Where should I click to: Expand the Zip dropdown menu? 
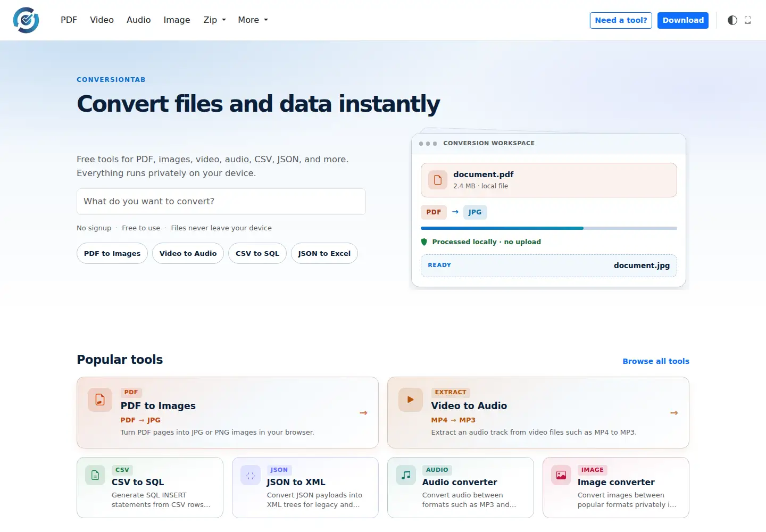pyautogui.click(x=214, y=20)
